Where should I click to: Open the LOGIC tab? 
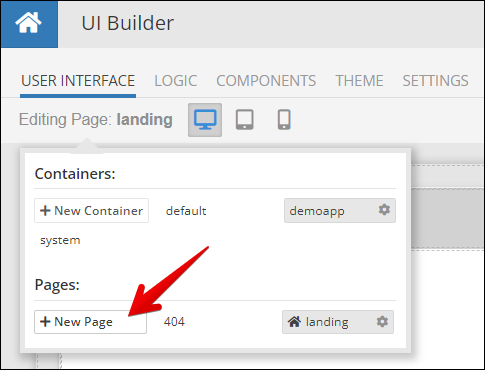176,81
